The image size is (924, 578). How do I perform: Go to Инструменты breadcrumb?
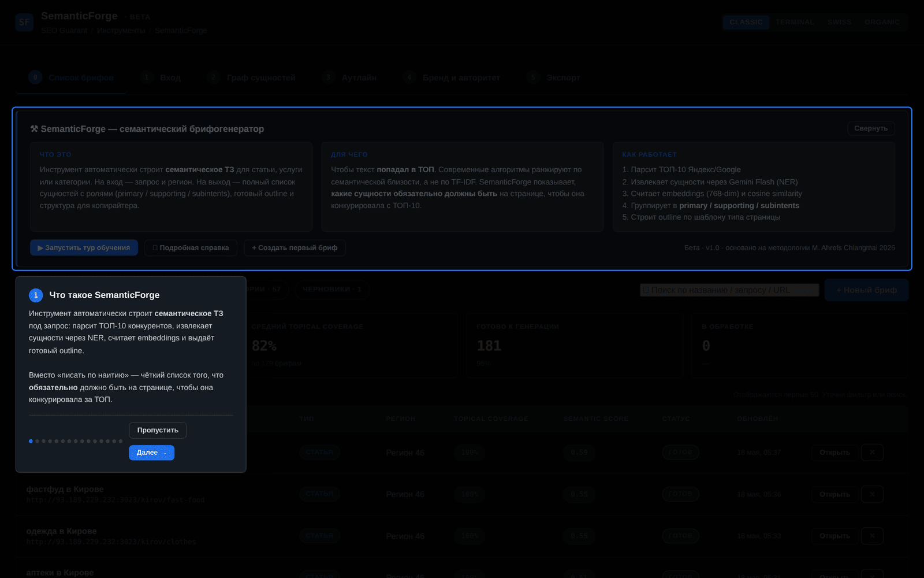pyautogui.click(x=121, y=30)
